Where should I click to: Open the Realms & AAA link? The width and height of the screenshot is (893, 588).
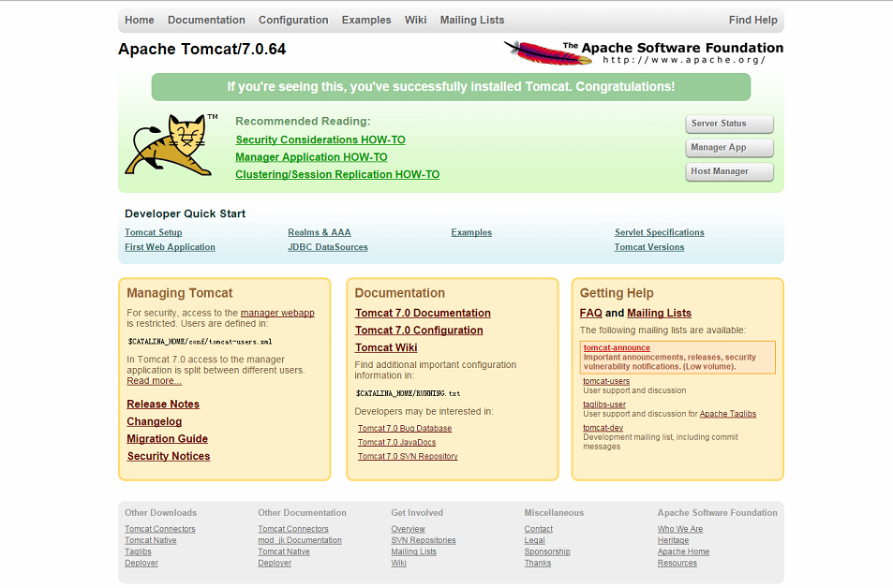319,232
